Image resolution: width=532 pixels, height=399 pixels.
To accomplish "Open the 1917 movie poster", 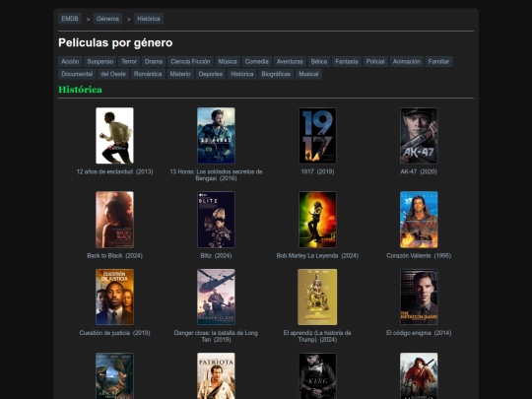I will click(317, 136).
